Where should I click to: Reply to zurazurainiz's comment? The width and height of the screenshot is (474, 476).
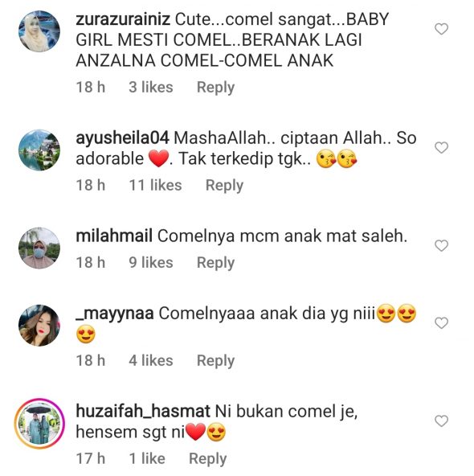coord(215,88)
